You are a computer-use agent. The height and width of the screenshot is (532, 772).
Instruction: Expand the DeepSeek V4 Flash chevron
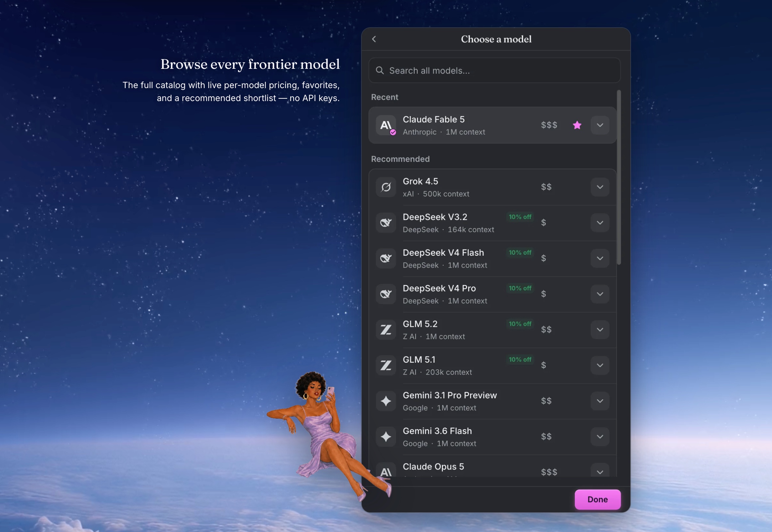tap(600, 258)
